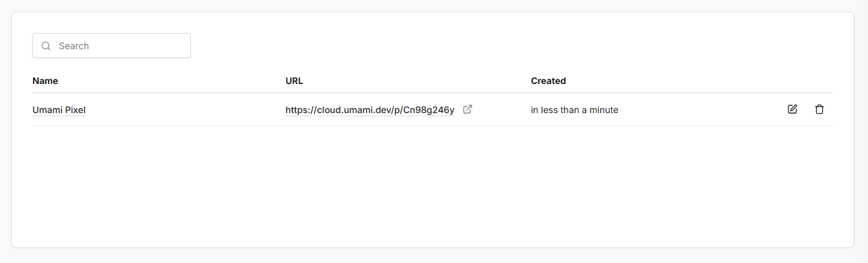This screenshot has width=868, height=263.
Task: Click the Created column header
Action: [548, 81]
